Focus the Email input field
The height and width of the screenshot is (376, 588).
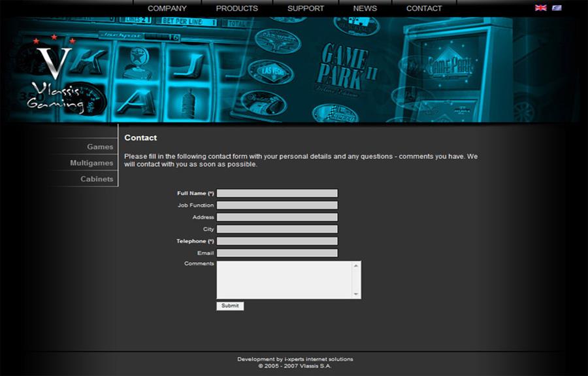pyautogui.click(x=277, y=253)
